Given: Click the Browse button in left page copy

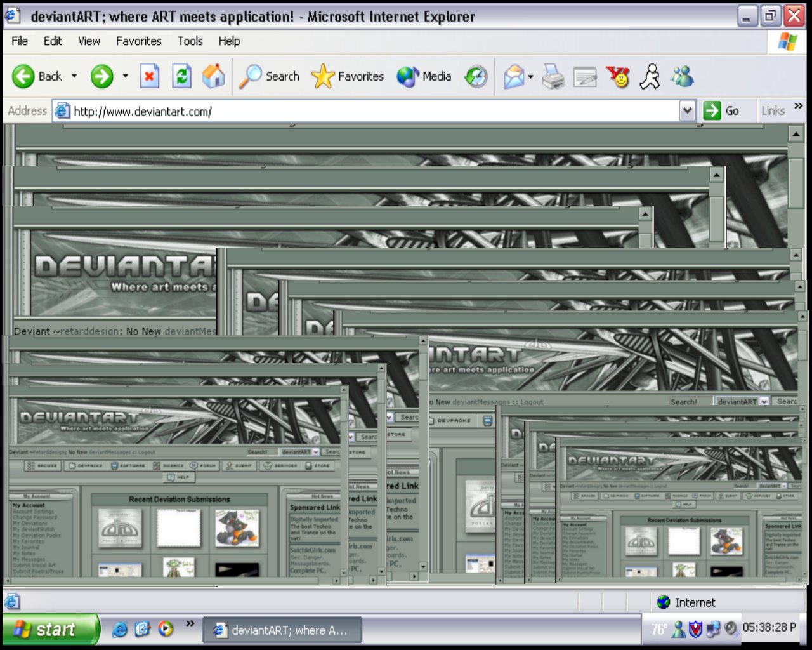Looking at the screenshot, I should tap(43, 465).
